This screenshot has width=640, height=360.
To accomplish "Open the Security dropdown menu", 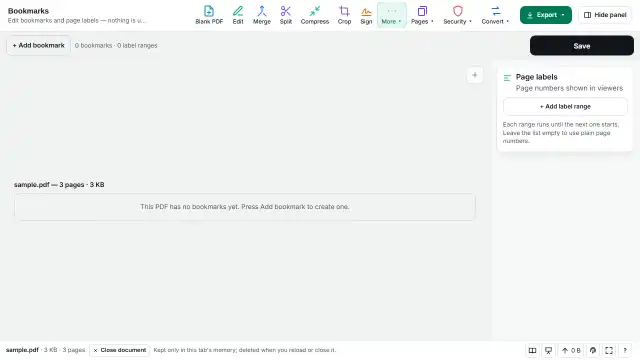I will 458,15.
